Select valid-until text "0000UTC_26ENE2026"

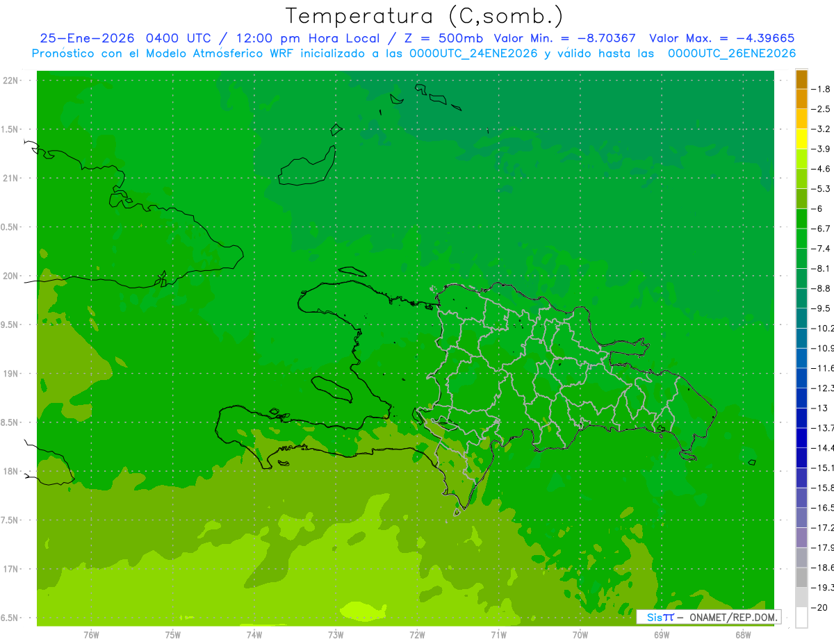pos(732,53)
